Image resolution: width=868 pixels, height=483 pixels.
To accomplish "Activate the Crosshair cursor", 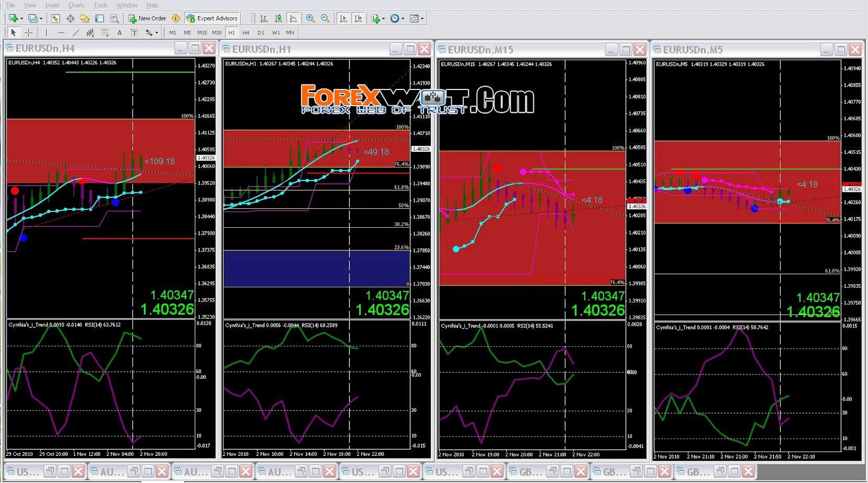I will (28, 33).
